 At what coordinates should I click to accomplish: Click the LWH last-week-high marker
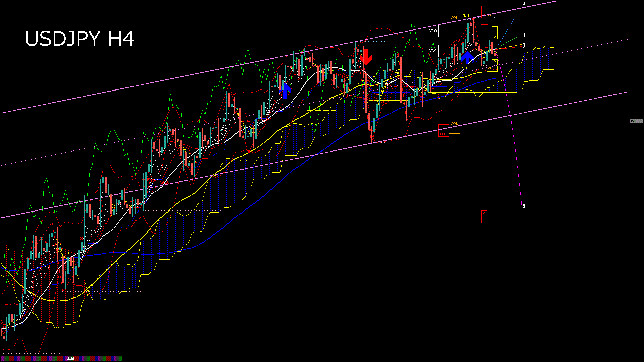454,17
